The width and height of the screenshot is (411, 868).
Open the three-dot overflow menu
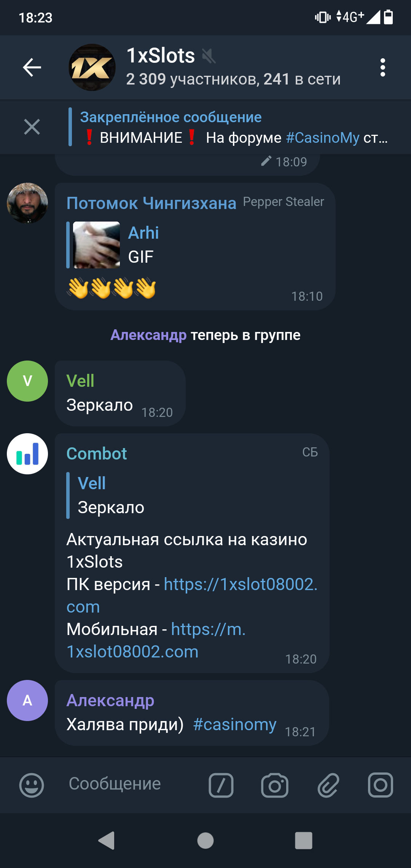[x=382, y=67]
